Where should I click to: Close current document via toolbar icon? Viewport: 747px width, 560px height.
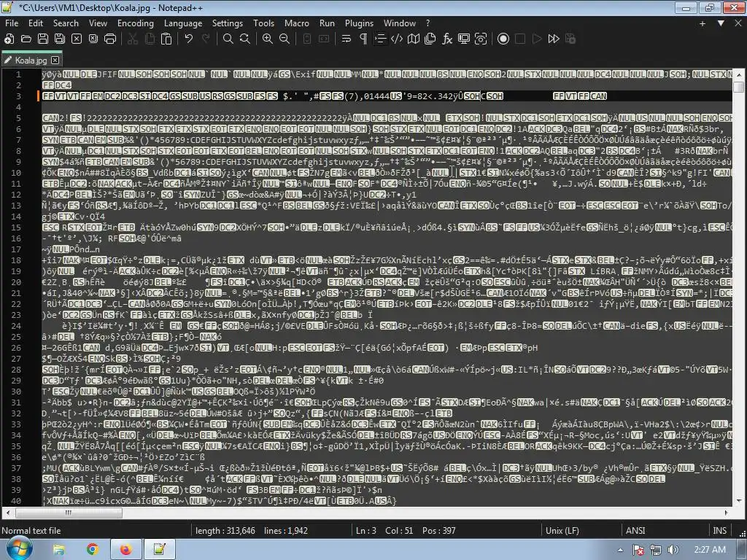76,39
